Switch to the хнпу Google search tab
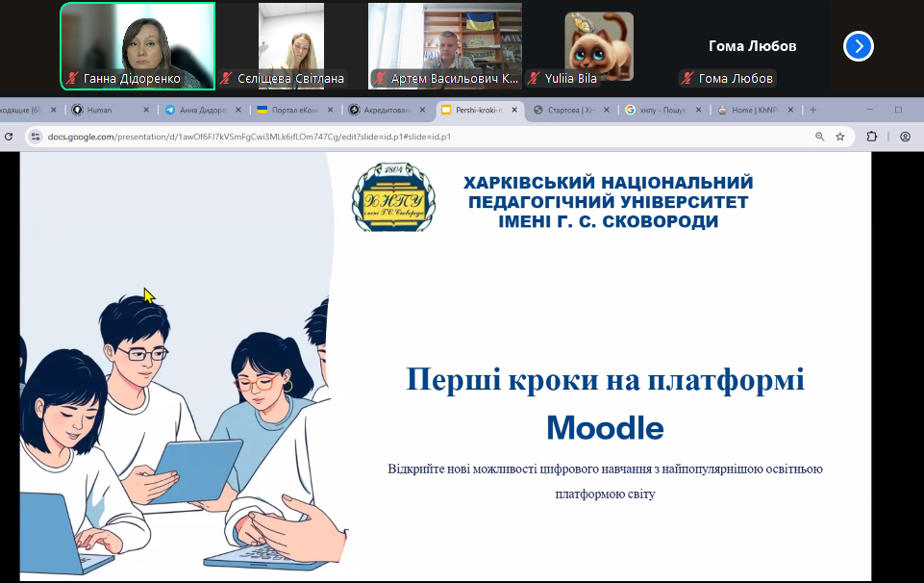 pos(662,110)
